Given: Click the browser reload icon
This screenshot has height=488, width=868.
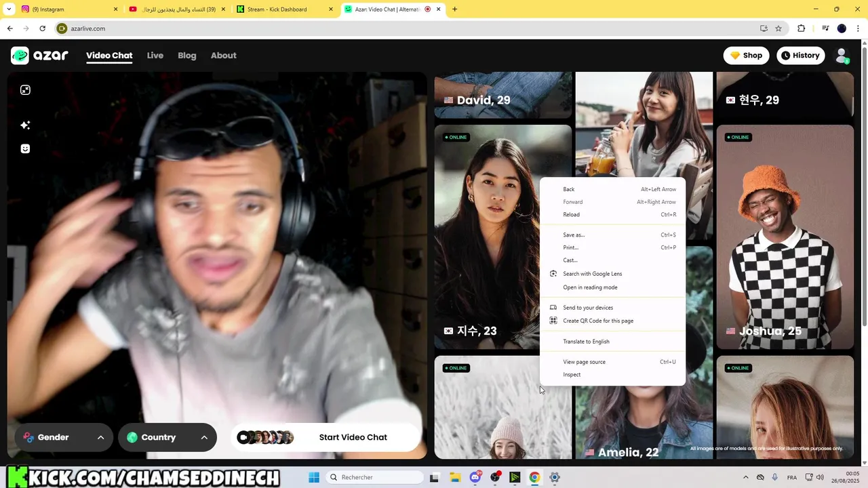Looking at the screenshot, I should [42, 28].
